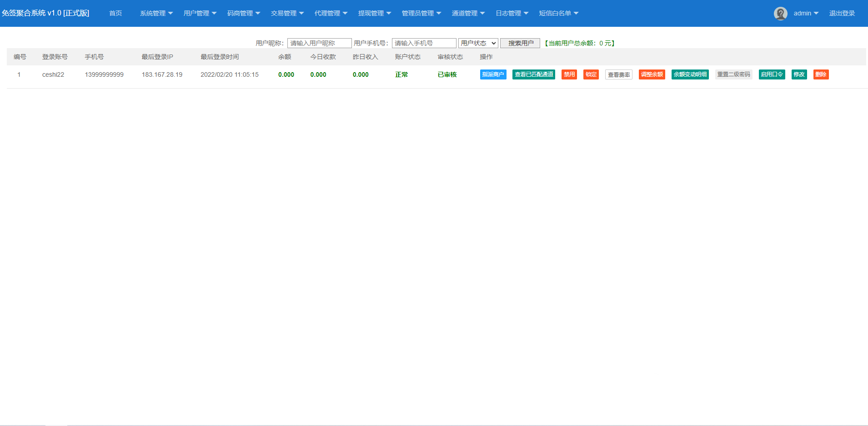Open 余额变动明细 for ceshi22
The height and width of the screenshot is (426, 868).
coord(690,74)
